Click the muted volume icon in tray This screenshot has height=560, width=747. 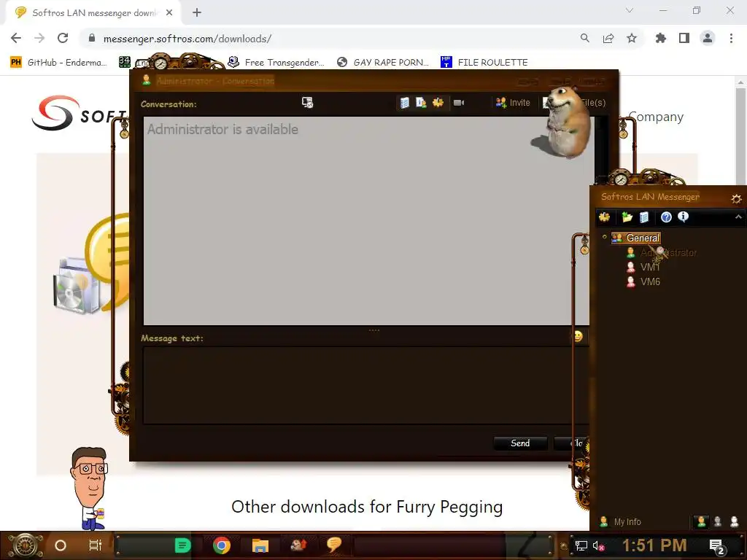point(599,546)
